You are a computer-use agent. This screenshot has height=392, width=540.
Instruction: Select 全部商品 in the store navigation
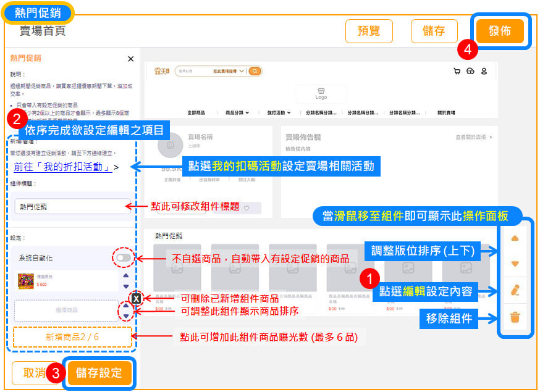[196, 113]
